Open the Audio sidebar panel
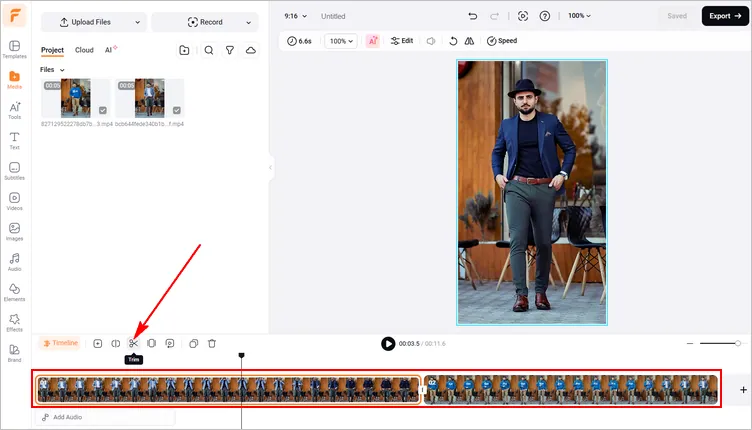752x430 pixels. tap(14, 262)
